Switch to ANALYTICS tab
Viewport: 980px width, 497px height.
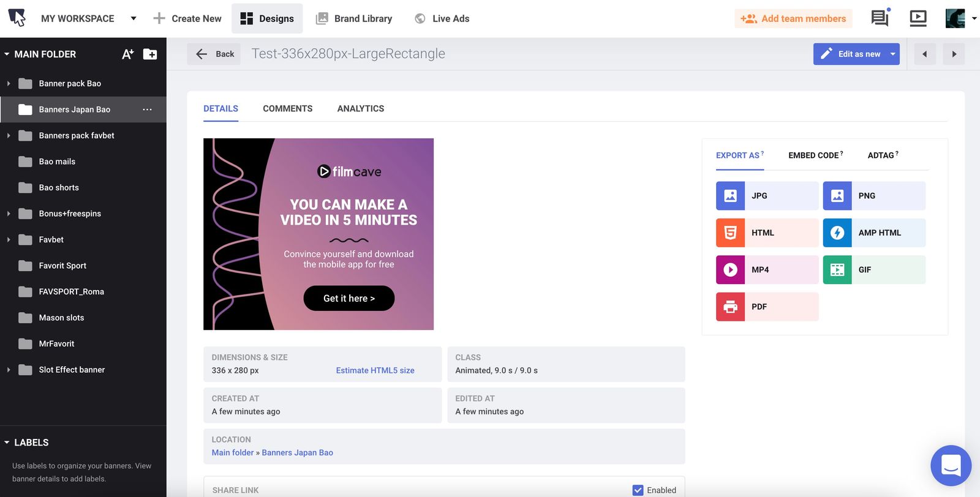tap(361, 108)
